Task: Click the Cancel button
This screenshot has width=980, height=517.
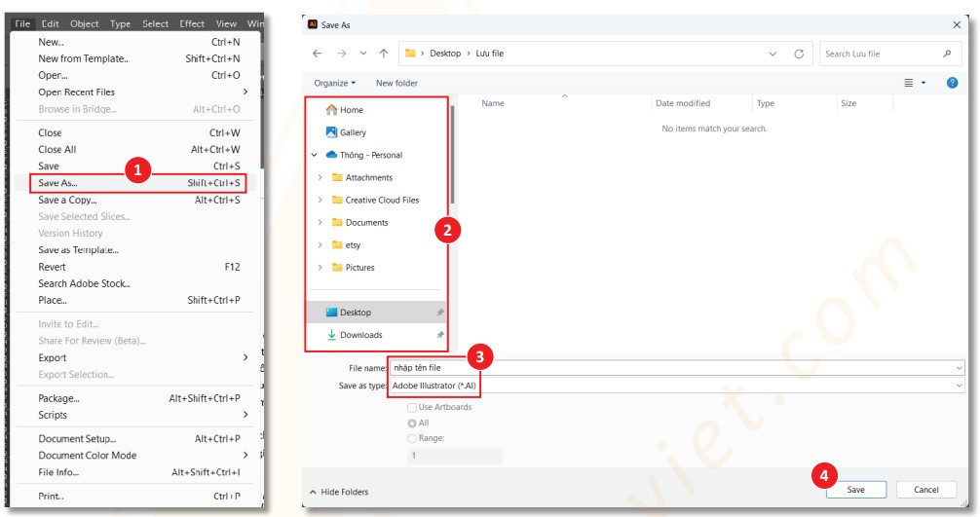Action: [925, 490]
